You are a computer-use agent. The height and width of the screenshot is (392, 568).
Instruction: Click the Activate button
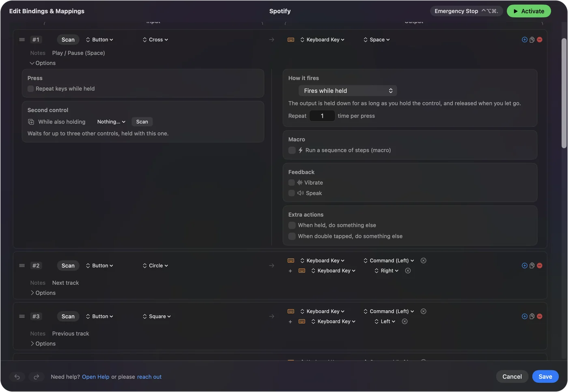[529, 11]
